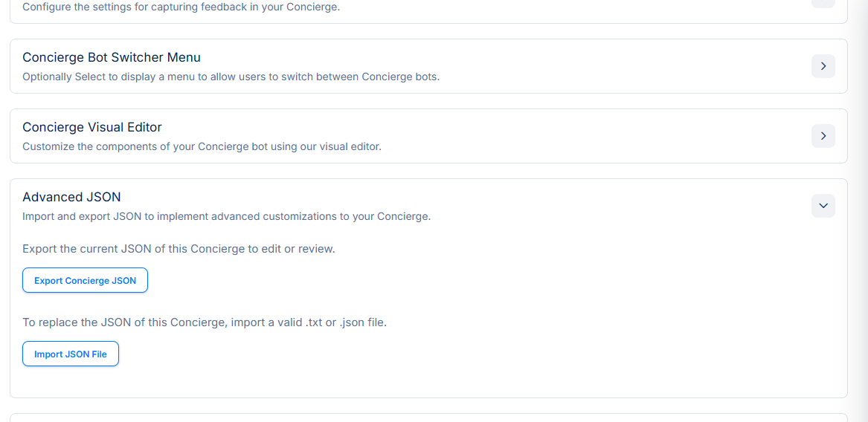Screen dimensions: 868x422
Task: Expand the Concierge Bot Switcher Menu chevron
Action: [823, 66]
